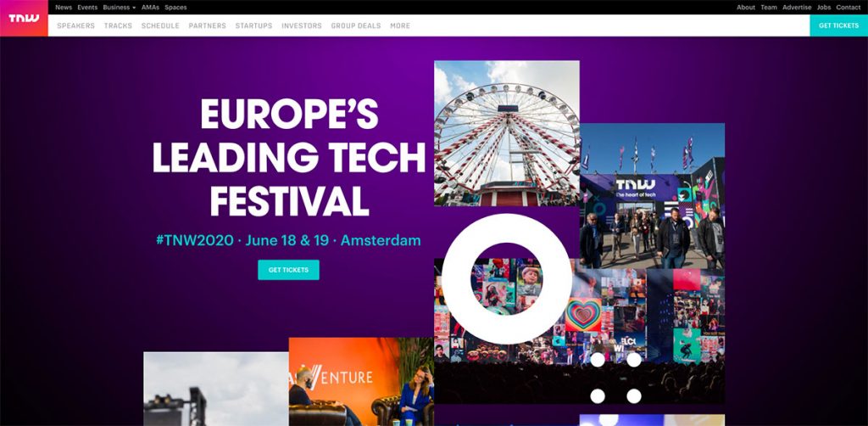Screen dimensions: 868x426
Task: Click the TNW entrance gate photo
Action: click(652, 195)
